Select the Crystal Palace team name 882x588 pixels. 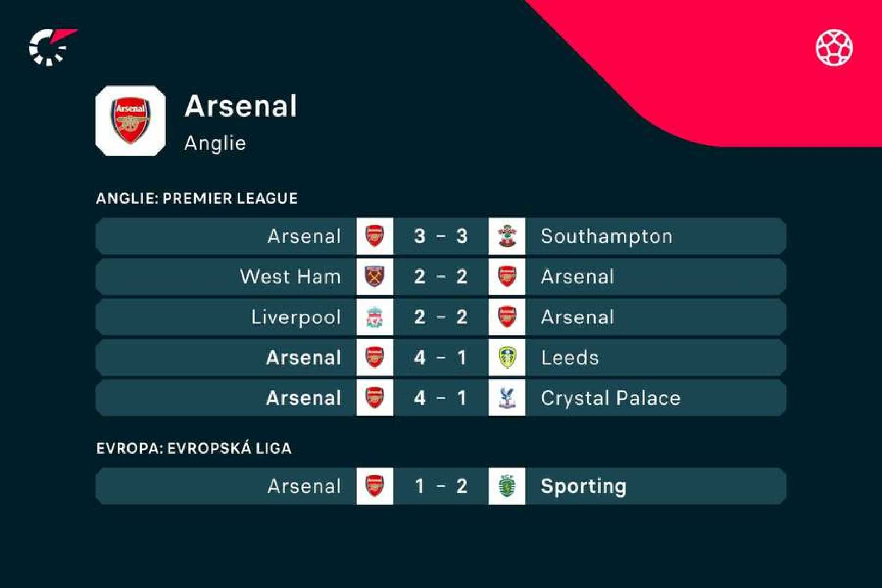pyautogui.click(x=610, y=398)
